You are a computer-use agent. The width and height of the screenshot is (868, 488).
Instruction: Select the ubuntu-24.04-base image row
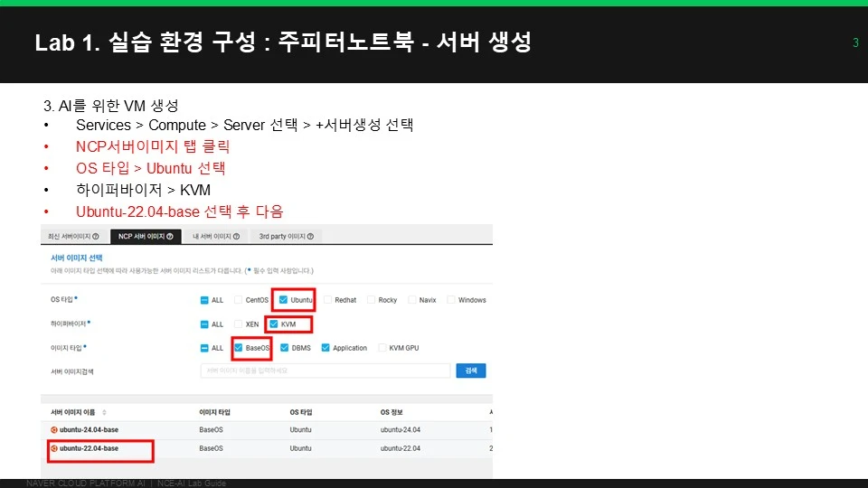(x=267, y=430)
